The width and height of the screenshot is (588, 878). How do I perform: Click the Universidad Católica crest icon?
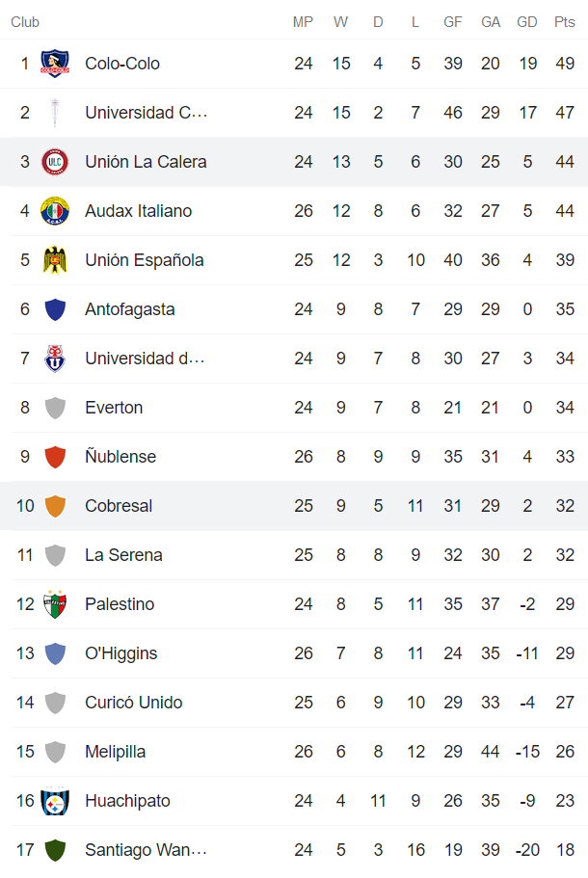[55, 113]
